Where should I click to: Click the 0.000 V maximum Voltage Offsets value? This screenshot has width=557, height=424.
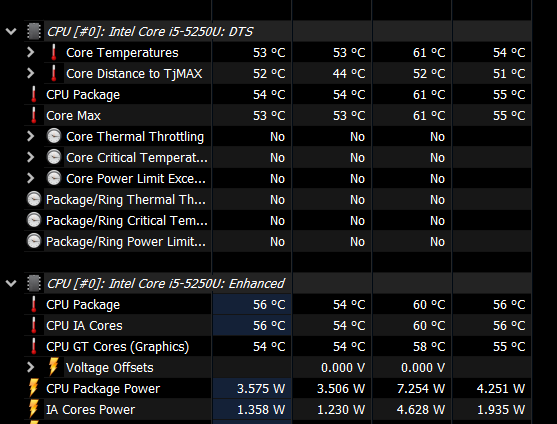423,368
